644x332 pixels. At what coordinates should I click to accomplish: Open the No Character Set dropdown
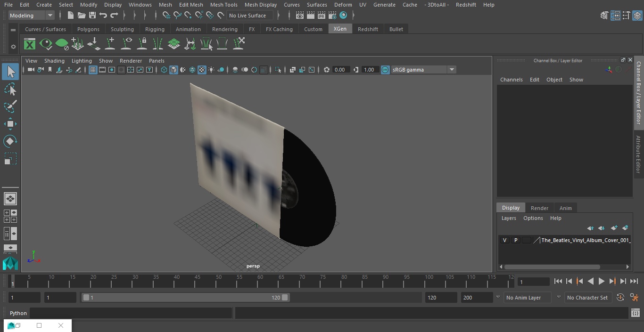coord(587,298)
